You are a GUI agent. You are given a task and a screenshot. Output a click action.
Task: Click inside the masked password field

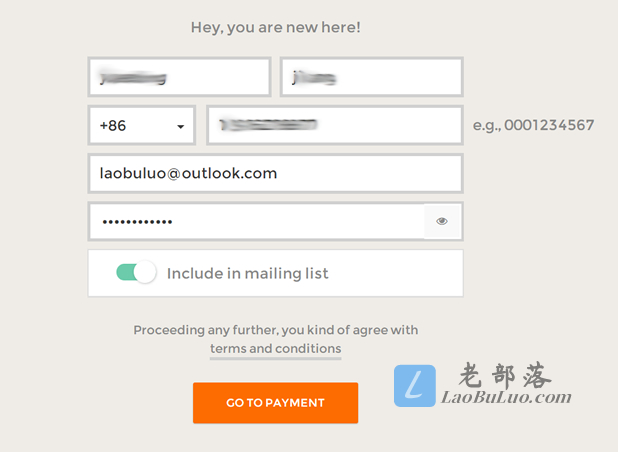[256, 221]
